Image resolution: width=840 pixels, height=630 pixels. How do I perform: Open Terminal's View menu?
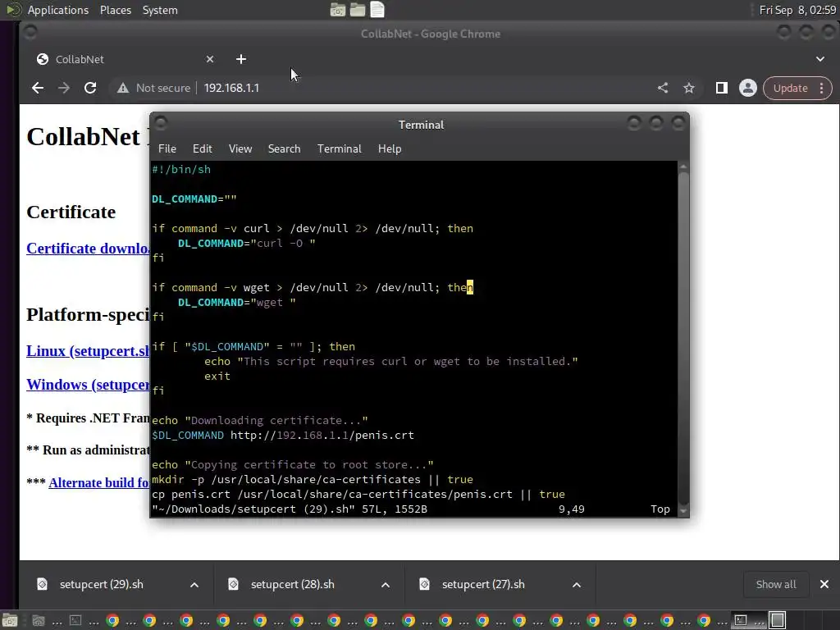click(x=240, y=148)
